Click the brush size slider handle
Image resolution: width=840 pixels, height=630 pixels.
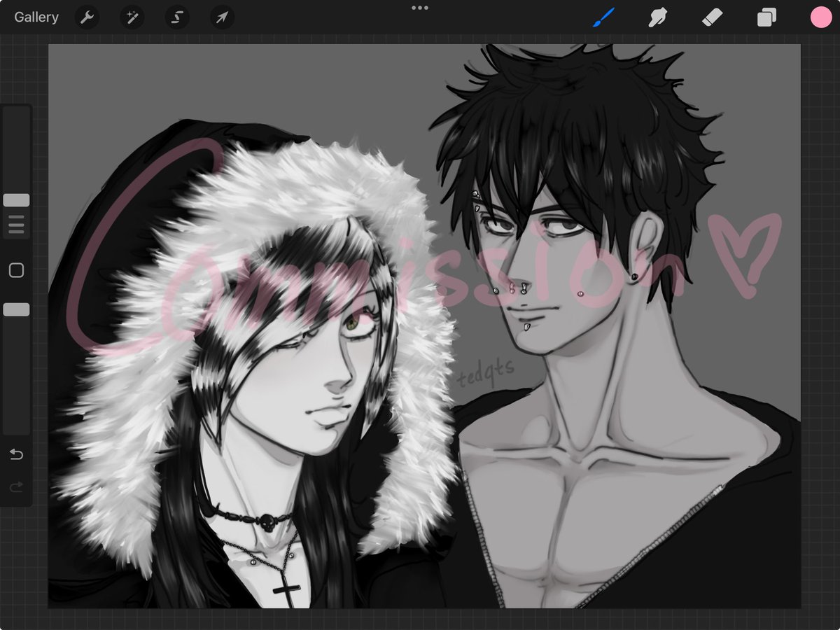coord(16,200)
